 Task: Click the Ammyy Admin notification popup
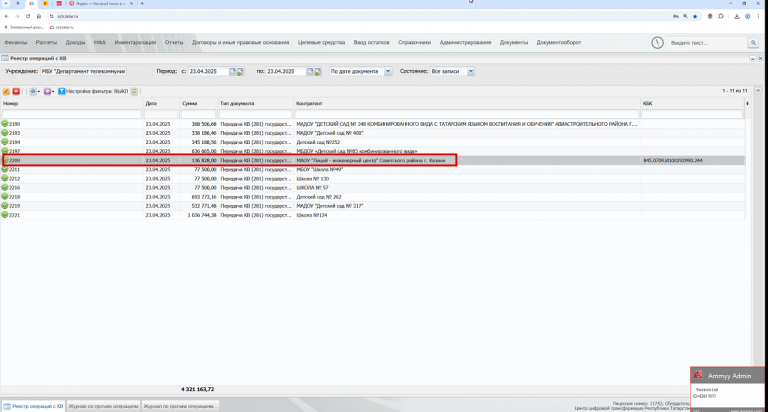tap(727, 389)
